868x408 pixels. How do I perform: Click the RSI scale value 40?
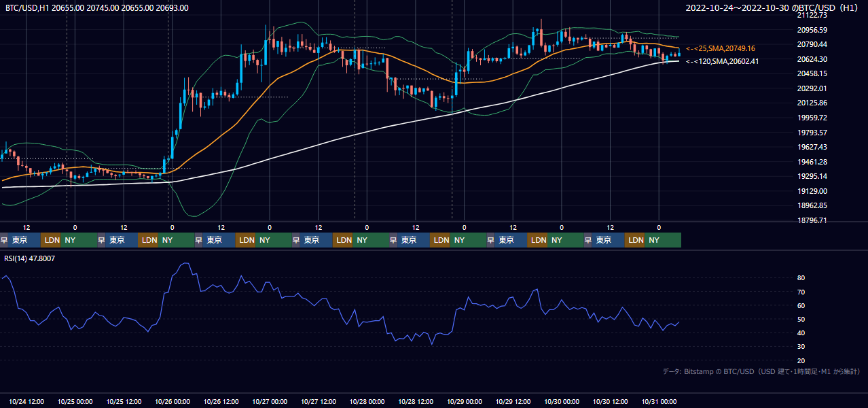(x=801, y=333)
